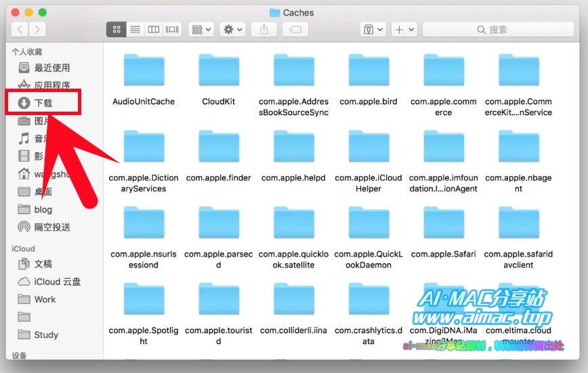
Task: Click the camera icon for pictures
Action: click(24, 120)
